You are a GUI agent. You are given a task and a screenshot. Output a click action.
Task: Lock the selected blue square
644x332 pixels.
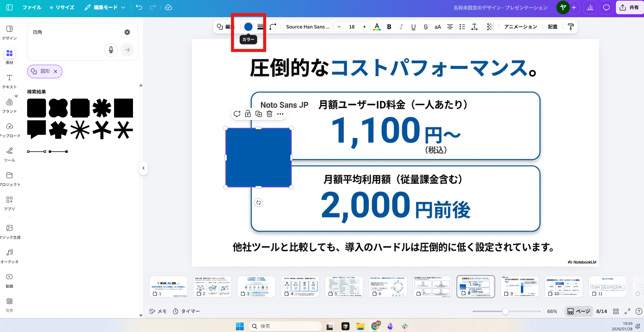click(x=248, y=114)
